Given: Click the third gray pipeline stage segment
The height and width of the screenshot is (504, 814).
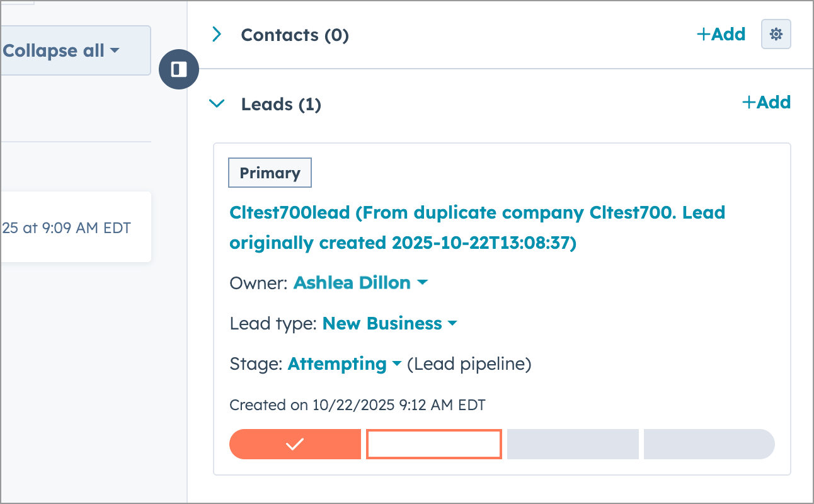Looking at the screenshot, I should [x=572, y=444].
